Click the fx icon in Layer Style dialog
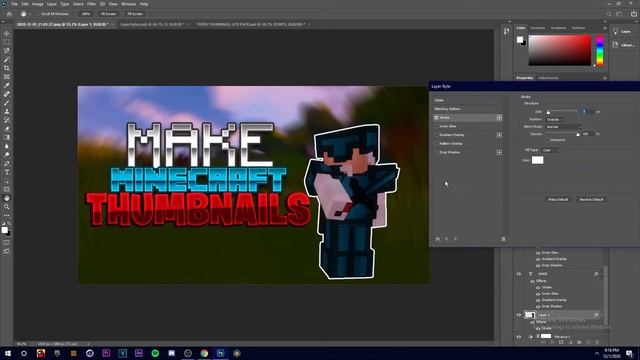640x360 pixels. point(438,239)
